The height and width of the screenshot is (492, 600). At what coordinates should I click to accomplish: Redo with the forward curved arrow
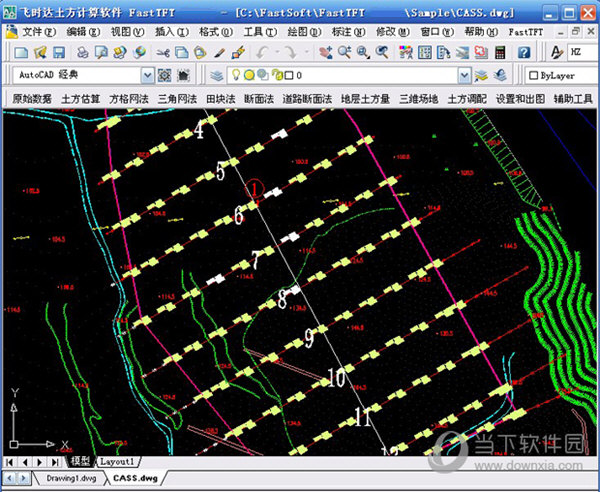(x=291, y=52)
